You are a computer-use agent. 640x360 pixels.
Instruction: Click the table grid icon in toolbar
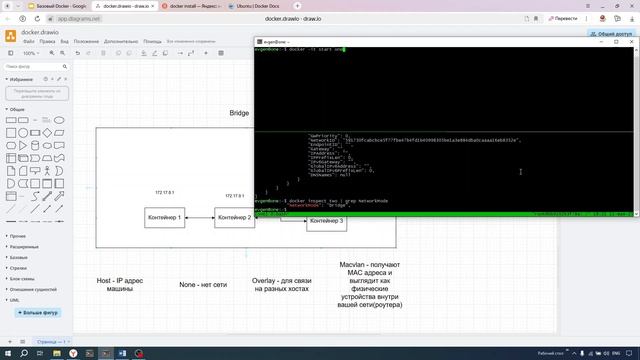221,53
